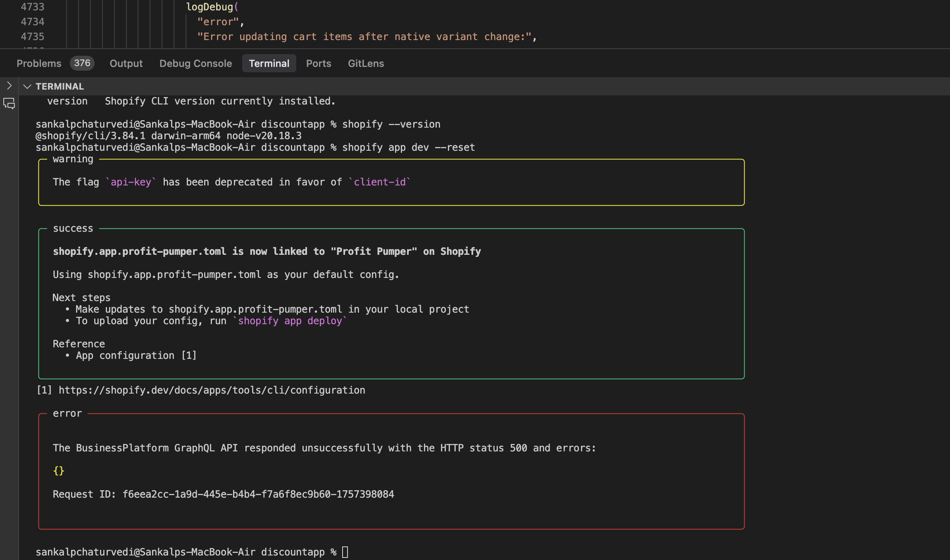Click the chat comments icon in left strip

[x=9, y=103]
